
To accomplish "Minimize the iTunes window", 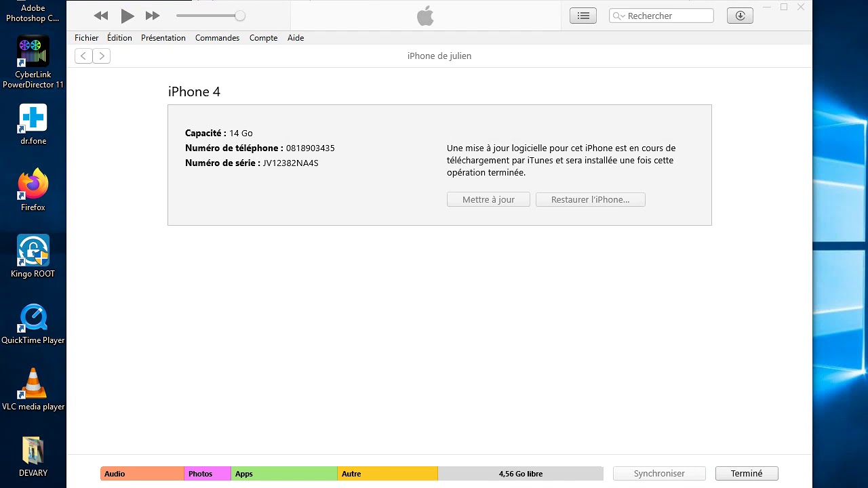I will coord(767,7).
